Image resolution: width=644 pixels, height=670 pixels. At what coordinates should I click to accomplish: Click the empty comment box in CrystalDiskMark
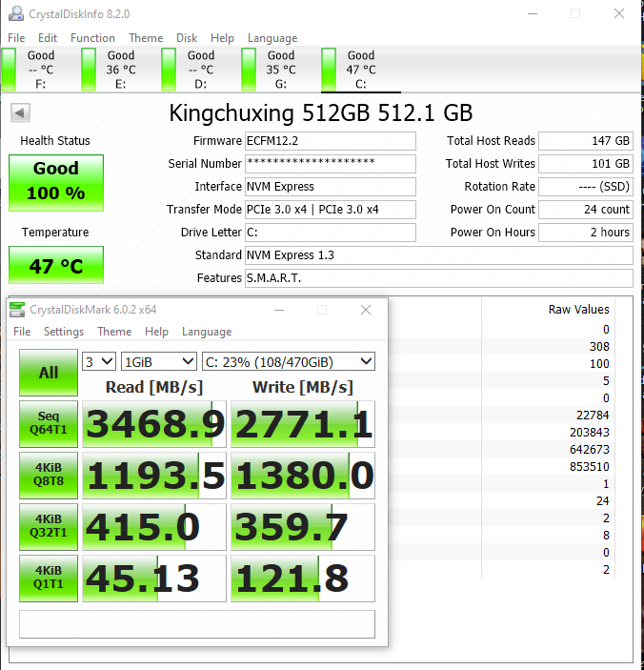tap(197, 624)
